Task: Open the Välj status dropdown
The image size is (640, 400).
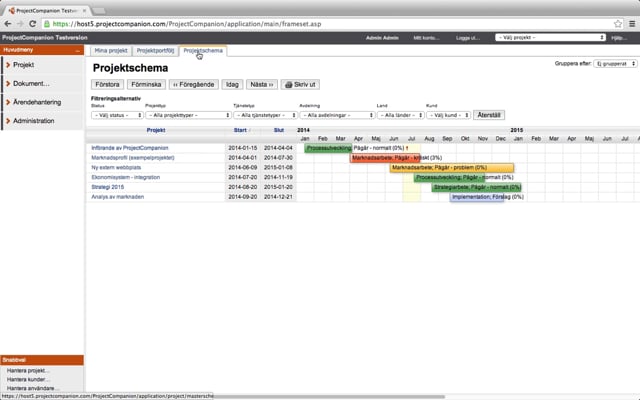Action: [117, 116]
